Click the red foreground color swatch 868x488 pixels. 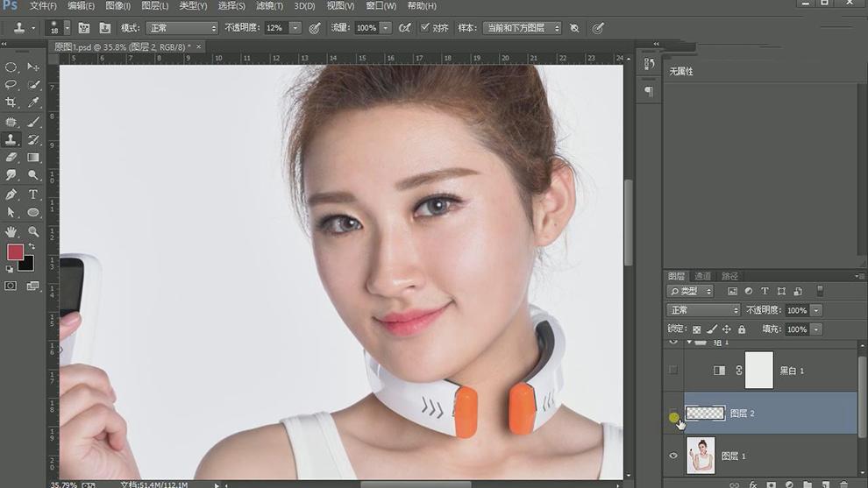tap(15, 252)
